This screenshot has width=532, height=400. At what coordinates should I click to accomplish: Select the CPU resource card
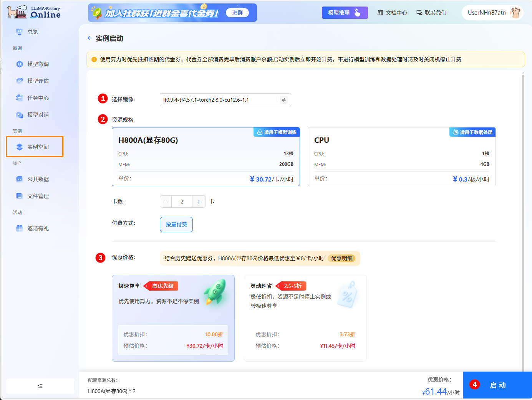[401, 157]
